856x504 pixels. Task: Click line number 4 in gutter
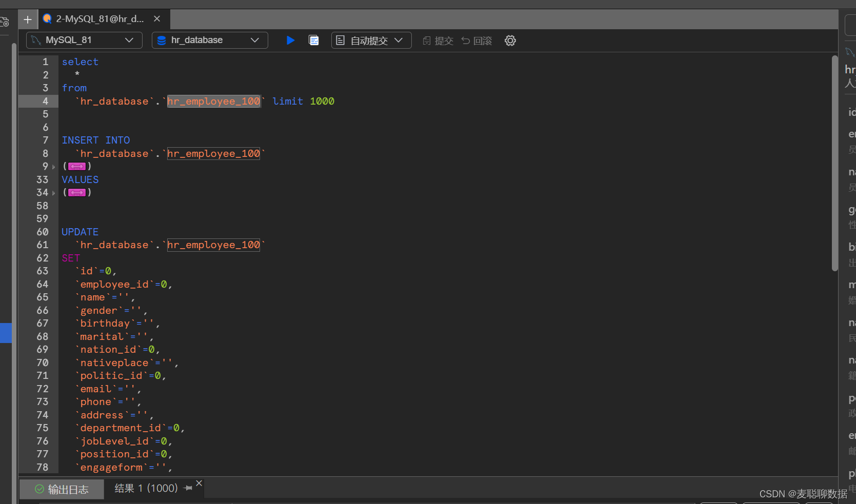coord(45,101)
